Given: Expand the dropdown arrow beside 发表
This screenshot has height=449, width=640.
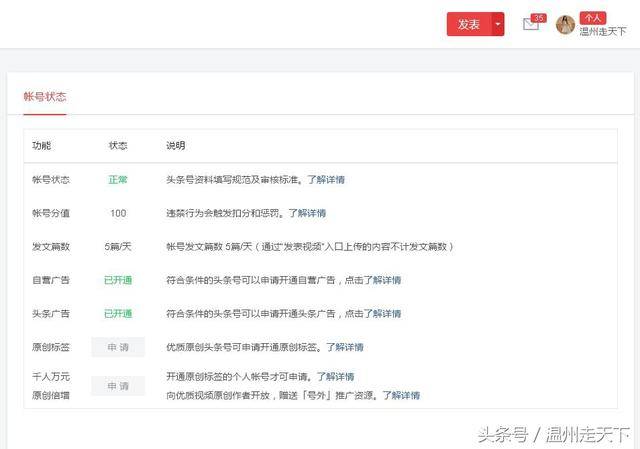Looking at the screenshot, I should (x=498, y=25).
